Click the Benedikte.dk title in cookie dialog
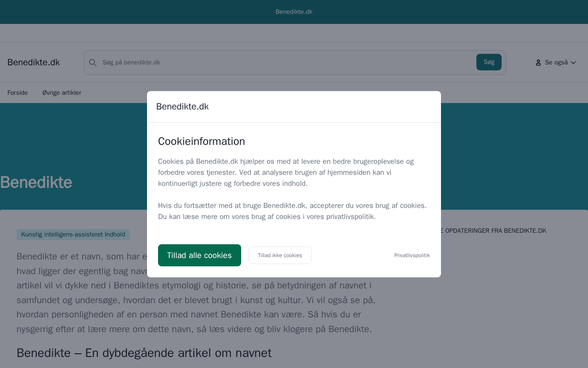588x368 pixels. point(182,107)
